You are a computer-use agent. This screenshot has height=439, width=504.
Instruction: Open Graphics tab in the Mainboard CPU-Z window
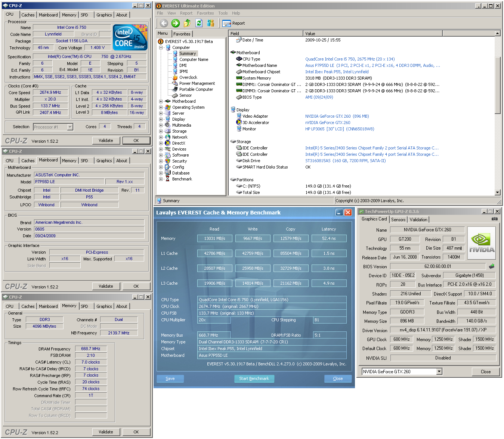104,161
